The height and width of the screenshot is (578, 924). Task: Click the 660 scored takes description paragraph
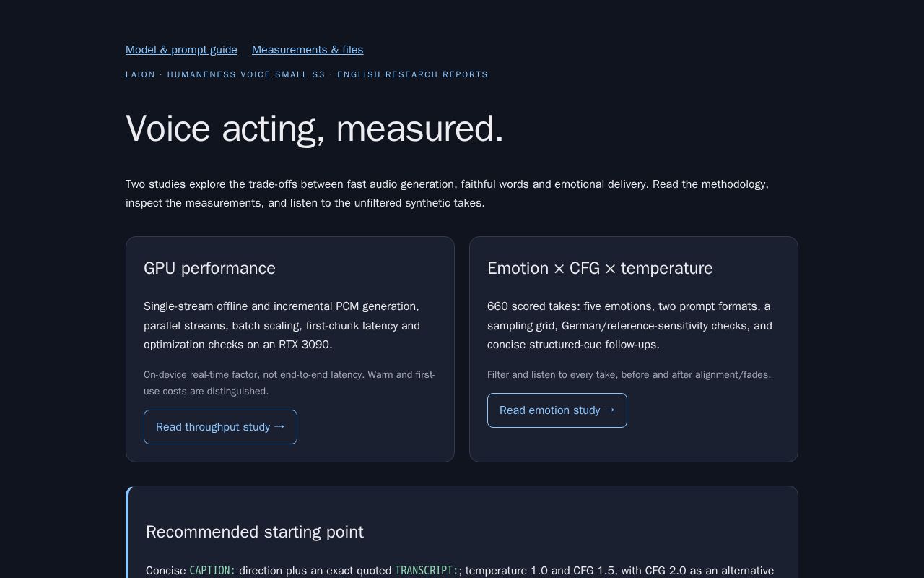629,326
